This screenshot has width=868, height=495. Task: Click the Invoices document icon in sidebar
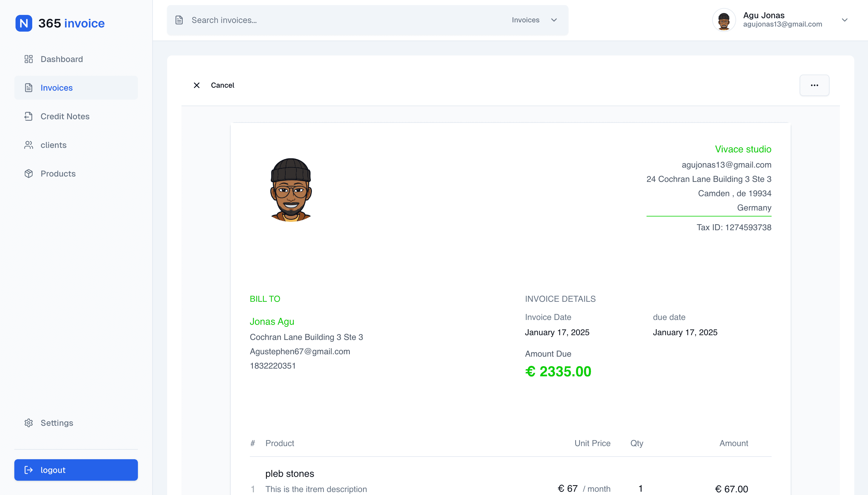tap(29, 87)
